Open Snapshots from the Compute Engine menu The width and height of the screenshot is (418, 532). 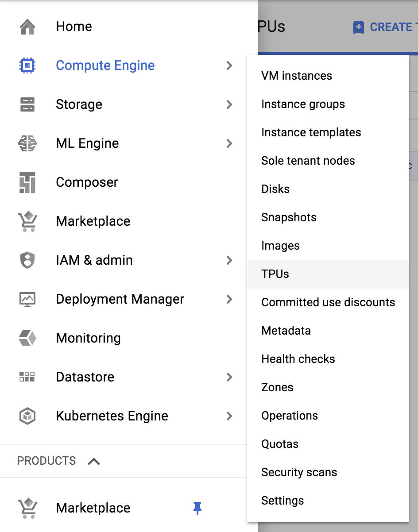pyautogui.click(x=289, y=217)
